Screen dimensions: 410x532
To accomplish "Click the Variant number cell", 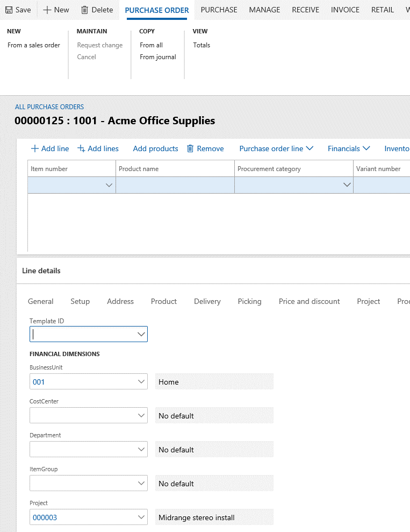I will click(382, 185).
